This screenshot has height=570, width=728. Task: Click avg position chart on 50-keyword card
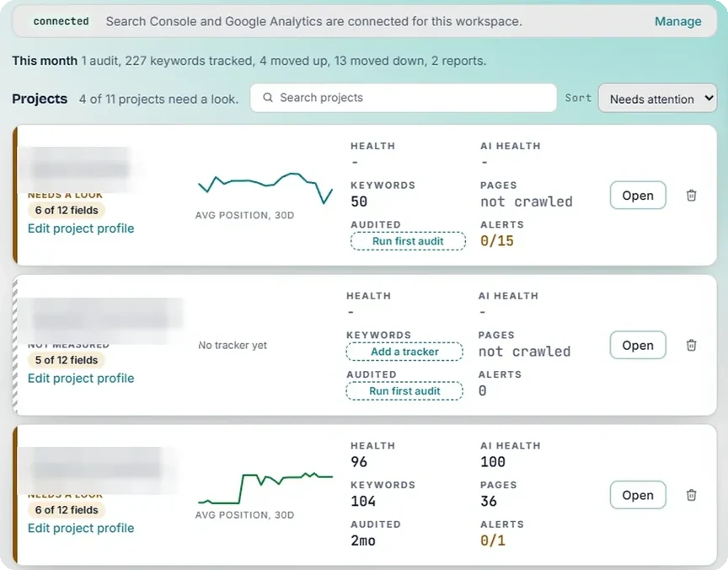click(x=265, y=188)
